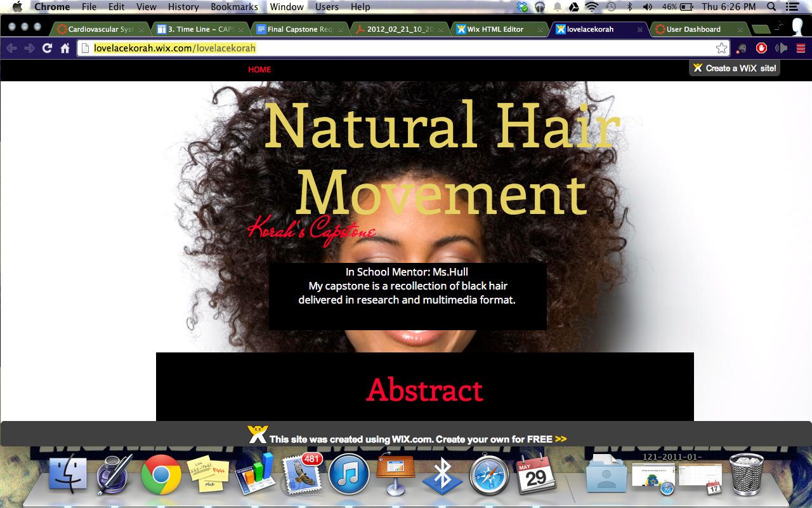Click the home icon in Chrome toolbar
This screenshot has width=812, height=508.
65,48
